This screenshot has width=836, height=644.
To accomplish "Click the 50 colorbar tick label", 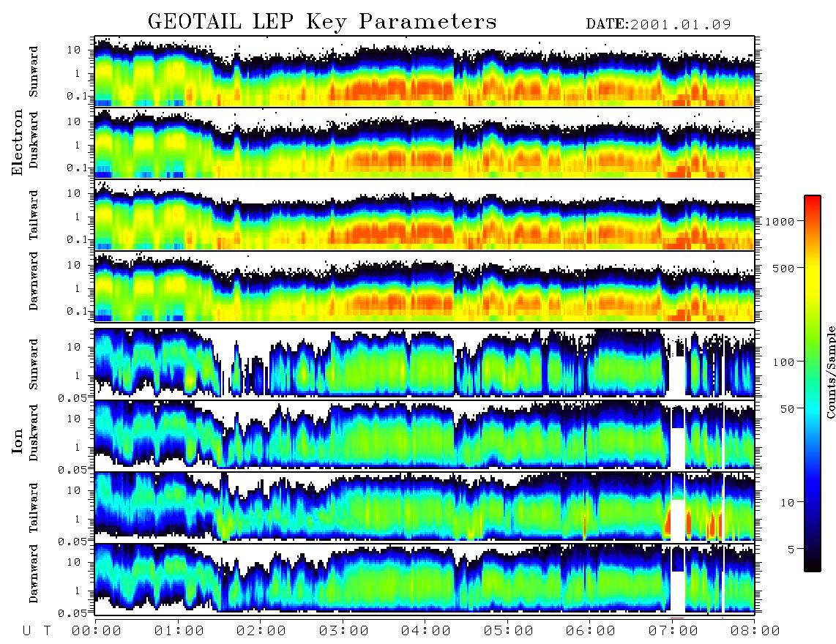I will pos(788,409).
